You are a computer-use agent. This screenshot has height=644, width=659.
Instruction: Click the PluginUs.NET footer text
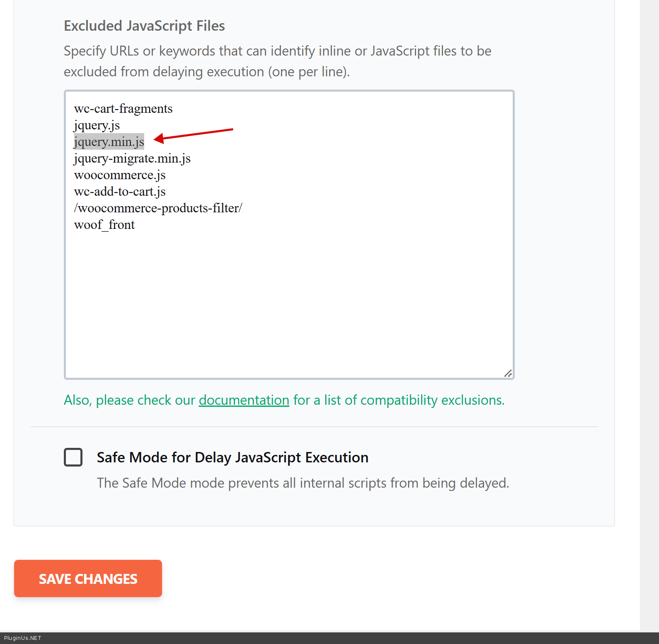pos(23,638)
